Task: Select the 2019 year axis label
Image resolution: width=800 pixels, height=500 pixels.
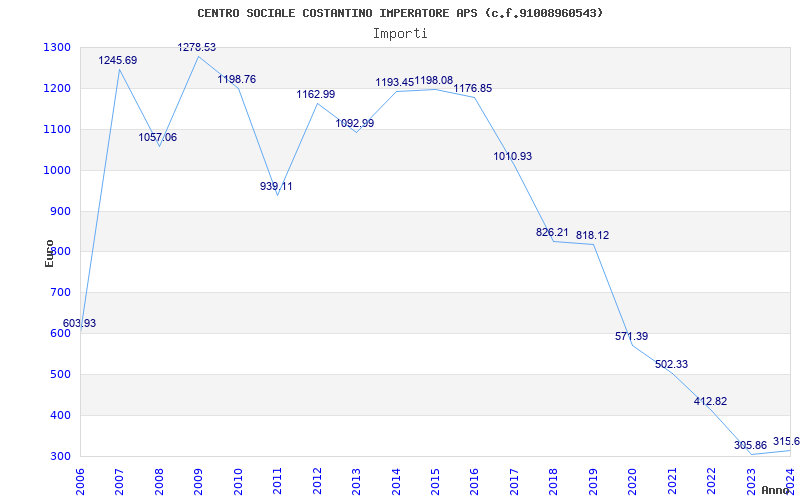Action: coord(593,481)
